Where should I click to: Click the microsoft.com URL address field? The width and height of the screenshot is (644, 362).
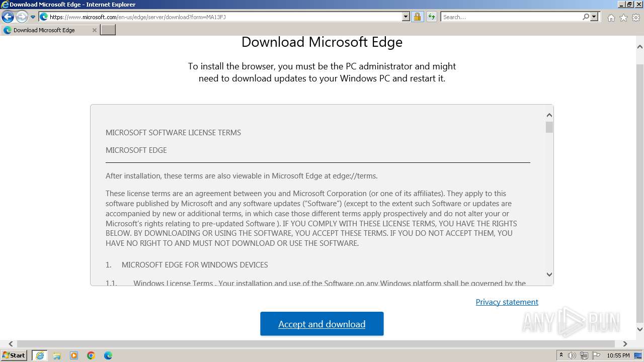pos(225,17)
